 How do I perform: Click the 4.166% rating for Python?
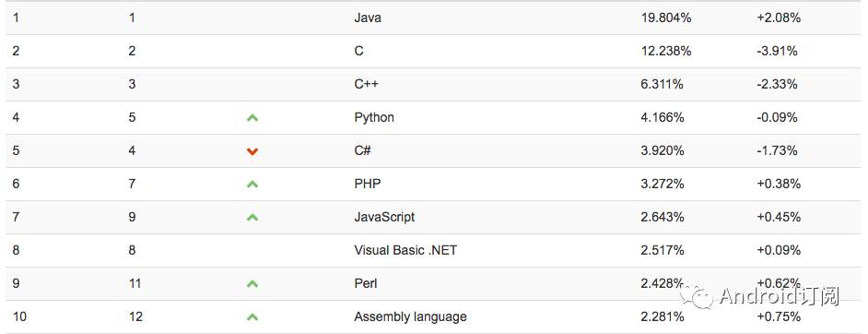(x=663, y=117)
